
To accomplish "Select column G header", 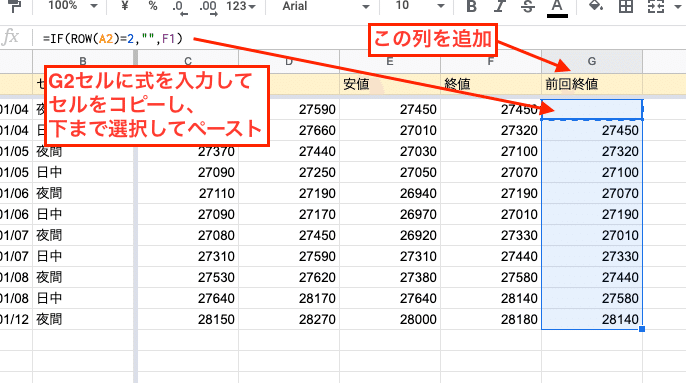I will (592, 61).
